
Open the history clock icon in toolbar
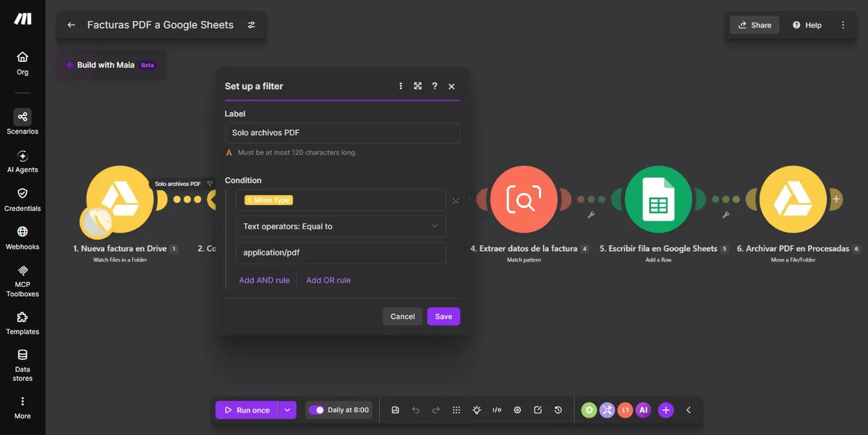[558, 410]
